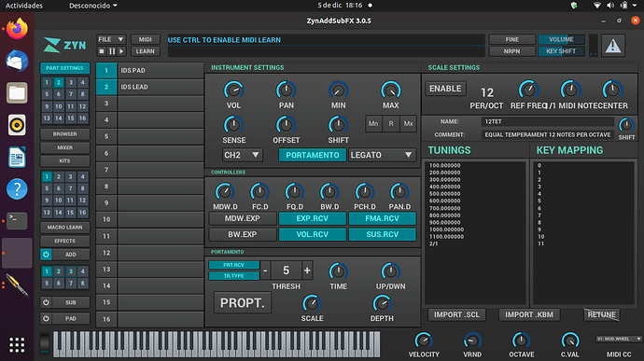Open the Desconocido app menu
Image resolution: width=644 pixels, height=361 pixels.
coord(92,6)
